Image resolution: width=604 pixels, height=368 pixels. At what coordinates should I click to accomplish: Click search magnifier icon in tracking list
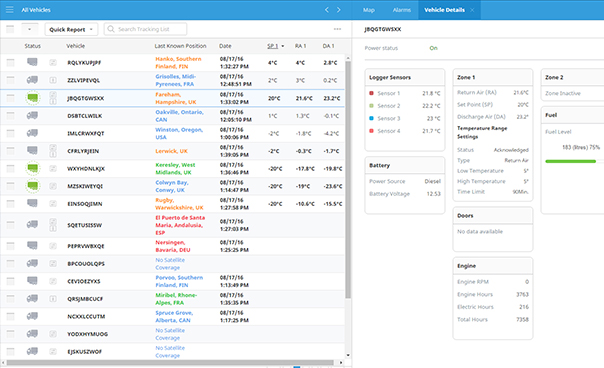(x=111, y=29)
